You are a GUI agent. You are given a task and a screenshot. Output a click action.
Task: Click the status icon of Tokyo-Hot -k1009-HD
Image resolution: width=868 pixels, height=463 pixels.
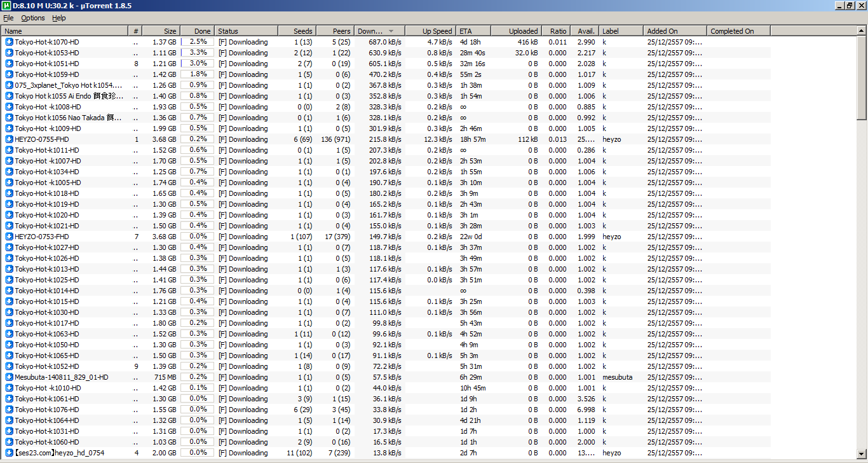pyautogui.click(x=9, y=128)
